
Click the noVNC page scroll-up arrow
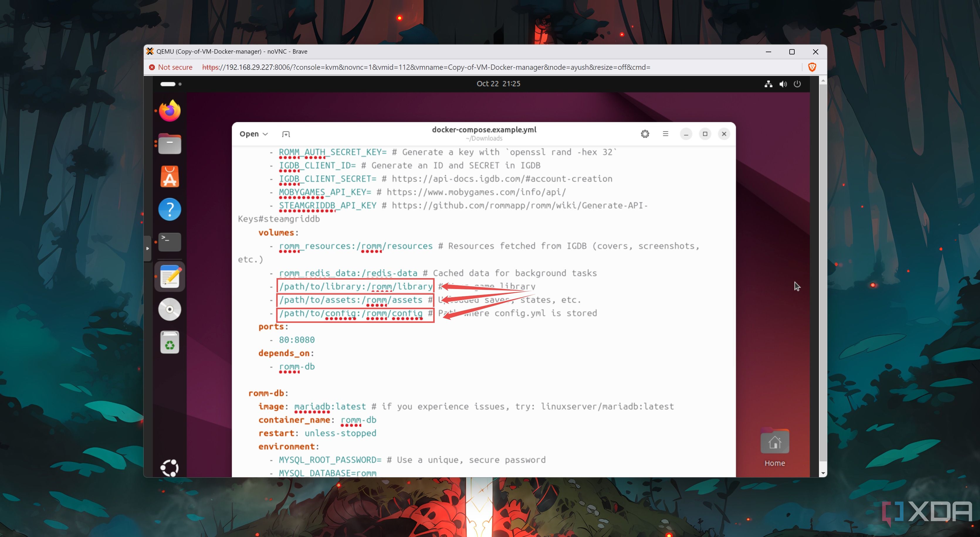click(x=823, y=80)
